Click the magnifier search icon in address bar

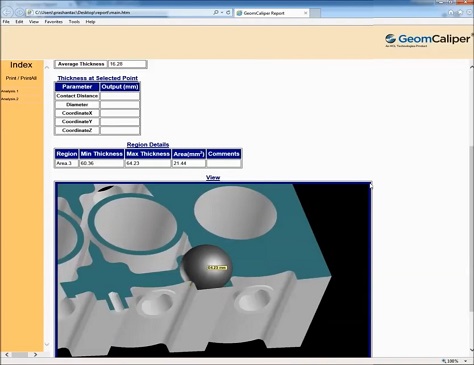pyautogui.click(x=216, y=12)
